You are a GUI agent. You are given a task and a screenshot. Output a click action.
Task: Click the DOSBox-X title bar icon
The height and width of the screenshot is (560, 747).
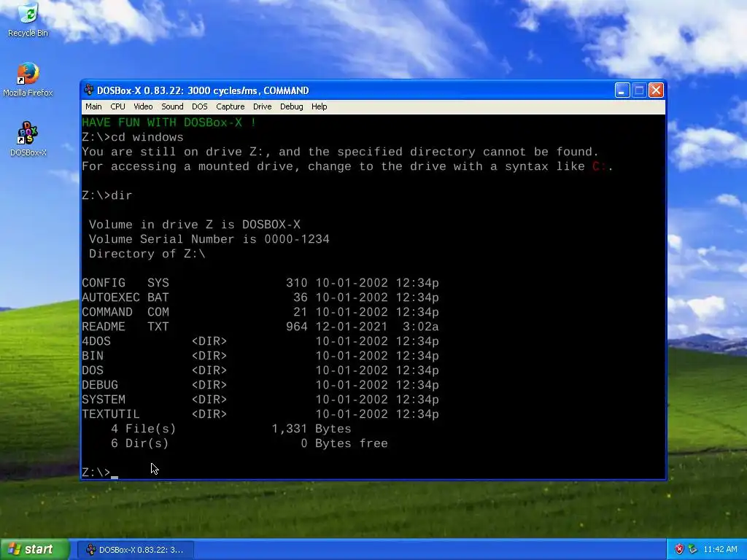click(x=88, y=90)
